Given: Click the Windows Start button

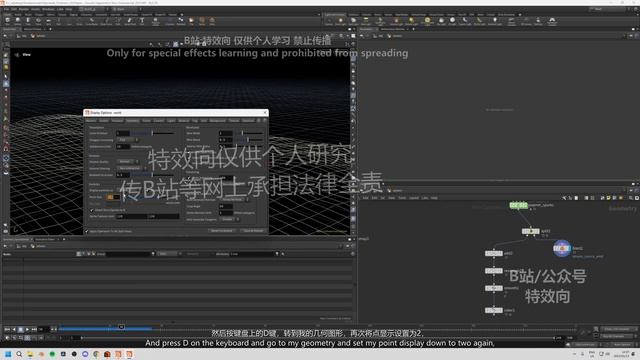Looking at the screenshot, I should click(x=8, y=354).
